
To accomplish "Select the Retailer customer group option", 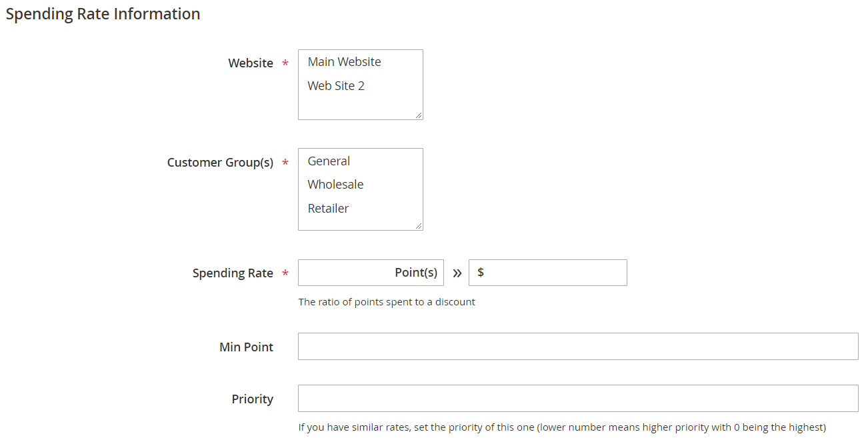I will pos(328,209).
